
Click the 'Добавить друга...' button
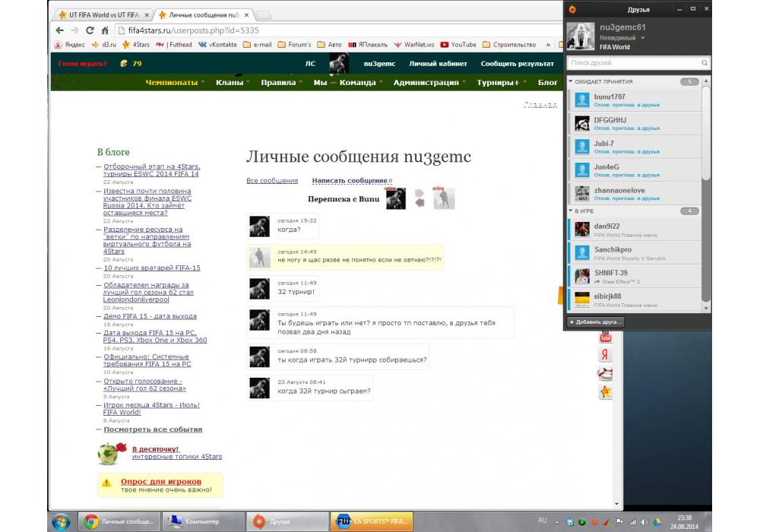click(x=596, y=322)
